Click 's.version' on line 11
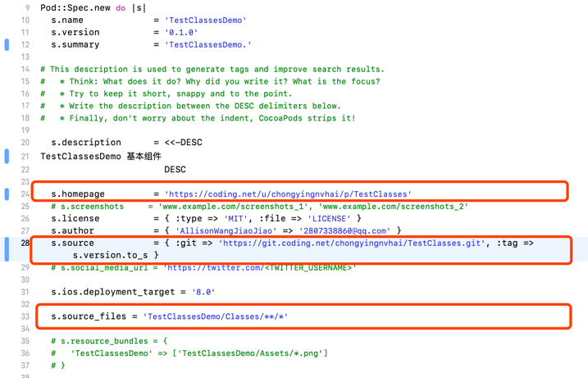 75,33
